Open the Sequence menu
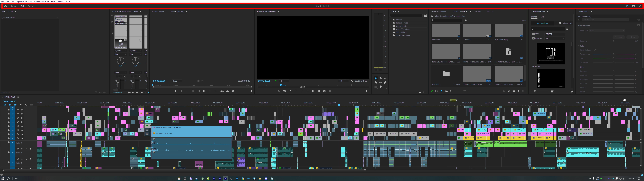Image resolution: width=644 pixels, height=181 pixels. (x=19, y=2)
